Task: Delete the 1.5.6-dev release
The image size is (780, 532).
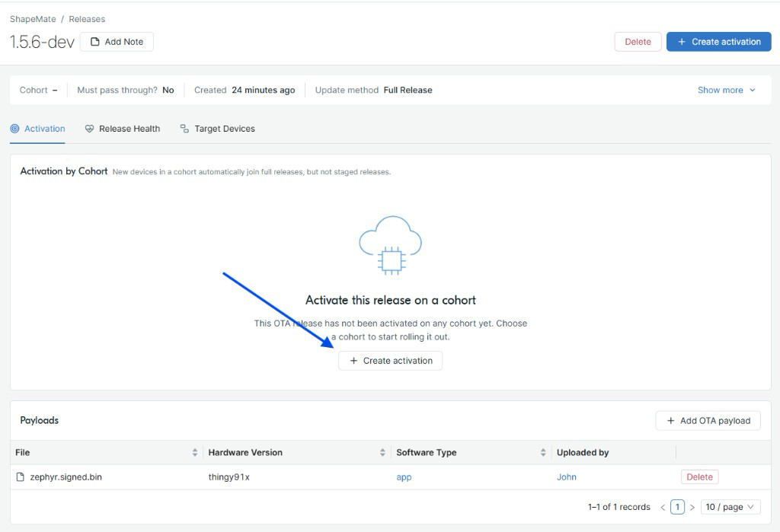Action: click(638, 42)
